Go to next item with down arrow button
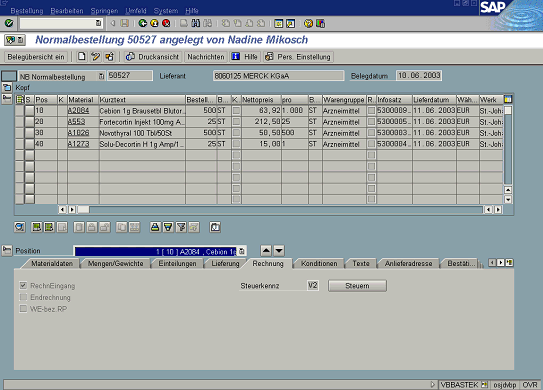 pyautogui.click(x=279, y=250)
